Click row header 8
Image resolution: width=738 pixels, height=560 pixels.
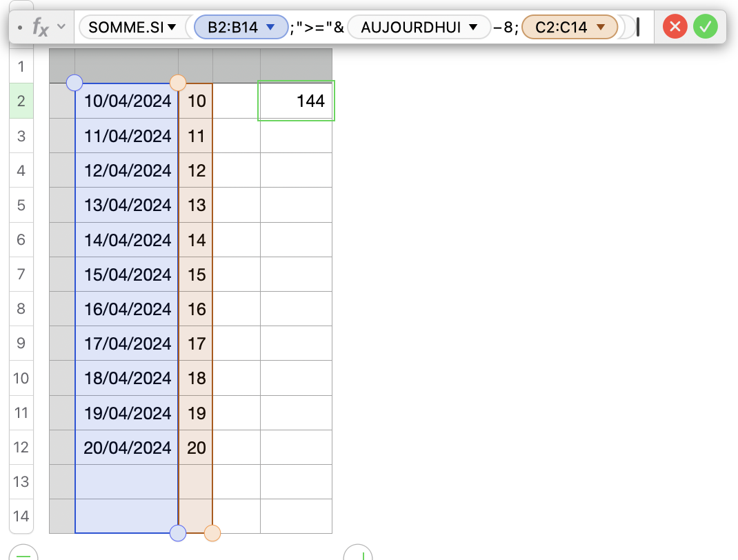pos(21,309)
